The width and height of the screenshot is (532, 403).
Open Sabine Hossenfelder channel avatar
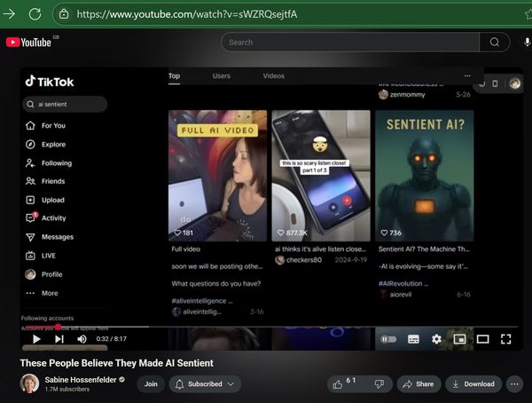coord(29,383)
